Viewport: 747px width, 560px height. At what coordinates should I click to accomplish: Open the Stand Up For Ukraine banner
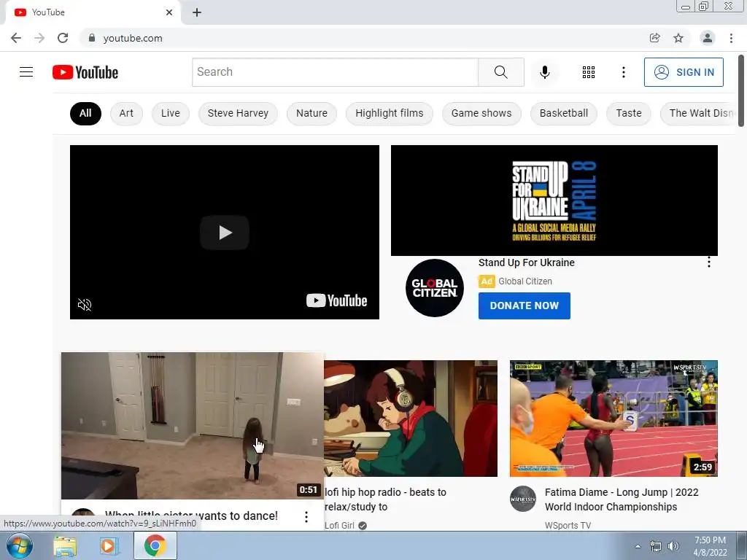[x=554, y=201]
